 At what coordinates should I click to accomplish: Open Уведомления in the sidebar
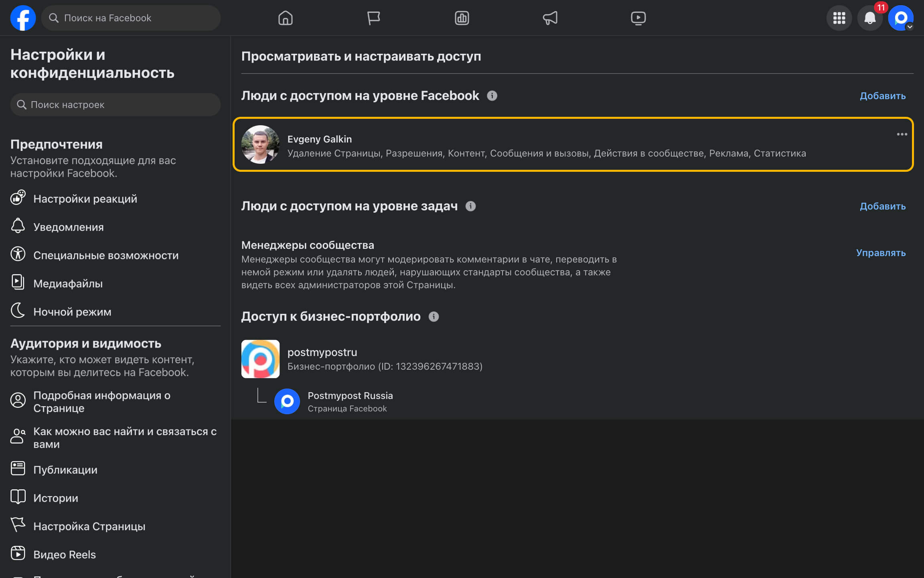[x=68, y=227]
